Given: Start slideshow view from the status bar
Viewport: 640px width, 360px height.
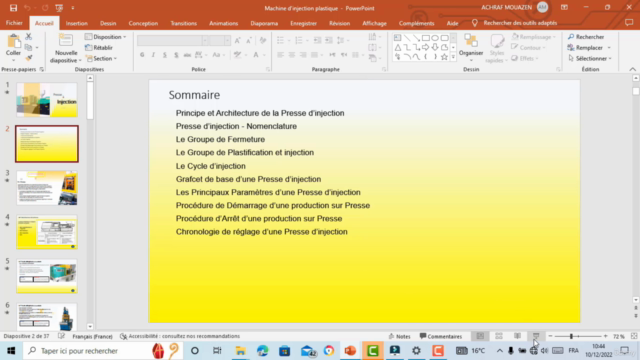Looking at the screenshot, I should coord(536,336).
